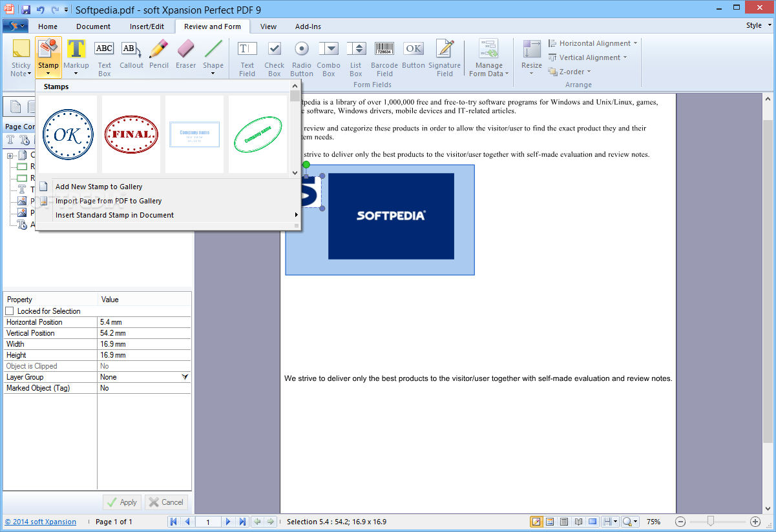The height and width of the screenshot is (532, 776).
Task: Expand the Markup dropdown arrow
Action: coord(76,74)
